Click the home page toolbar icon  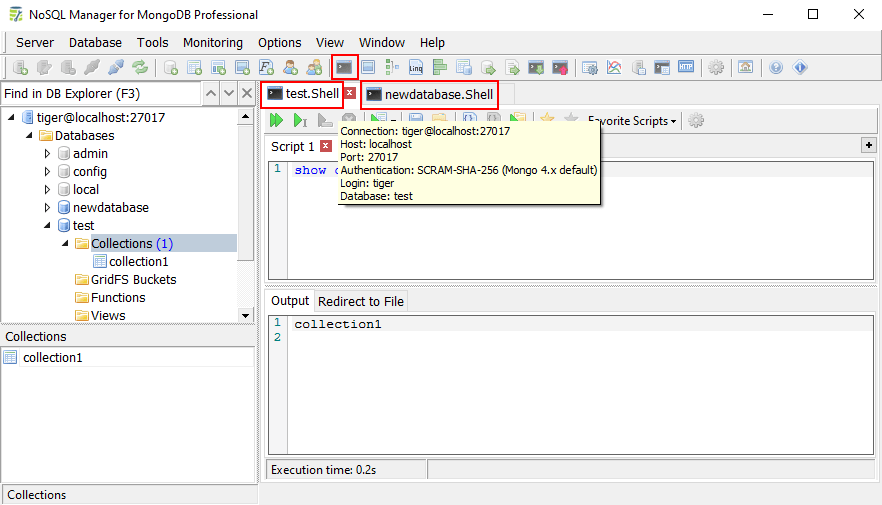pos(745,67)
